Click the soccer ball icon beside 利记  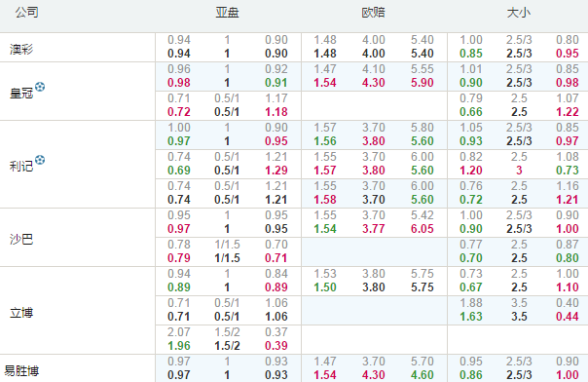(x=40, y=160)
